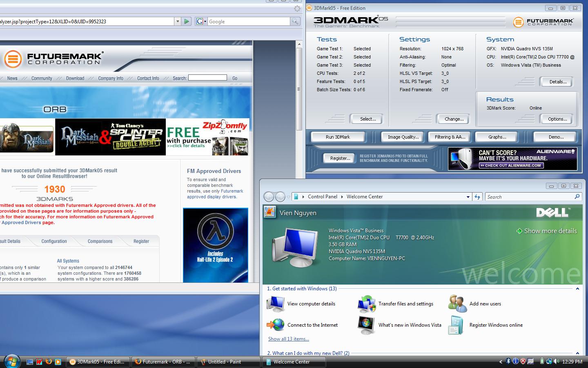Switch to the Comparisons tab
The width and height of the screenshot is (588, 368).
100,241
